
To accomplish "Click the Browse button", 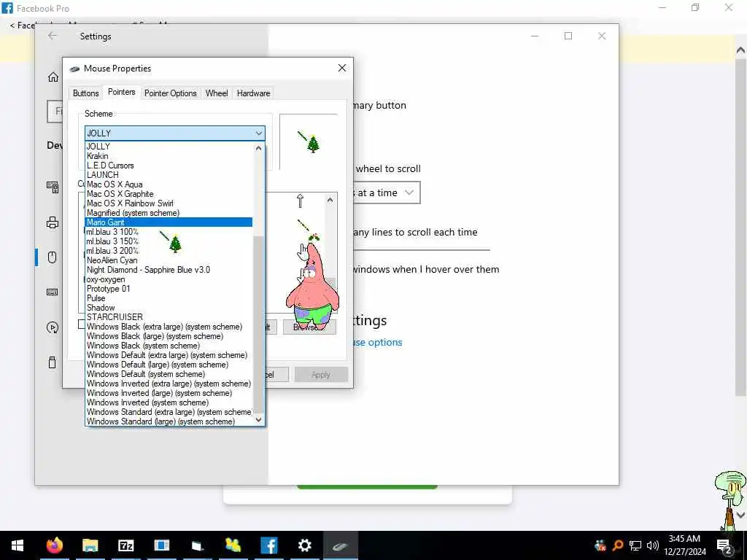I will tap(309, 327).
